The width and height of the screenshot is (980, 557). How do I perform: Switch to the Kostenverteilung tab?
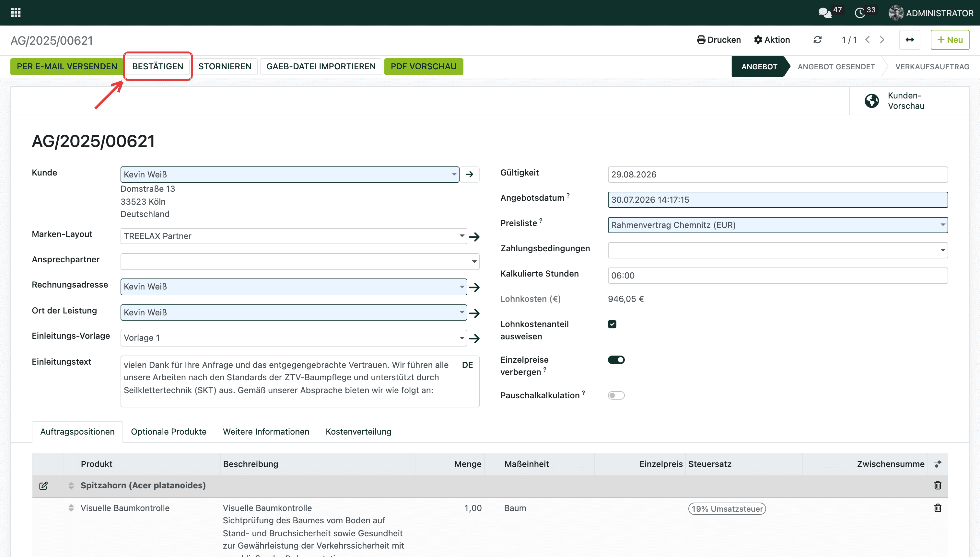coord(358,432)
